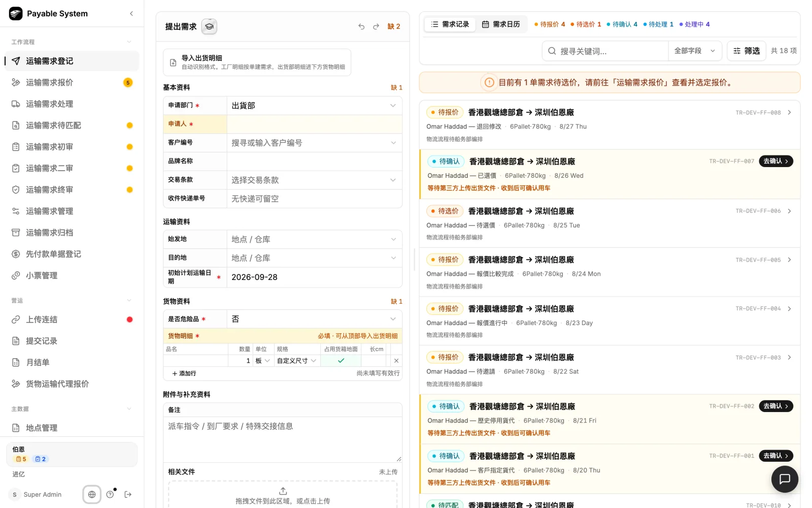This screenshot has height=508, width=812.
Task: Click the 进亿 company entry
Action: (19, 474)
